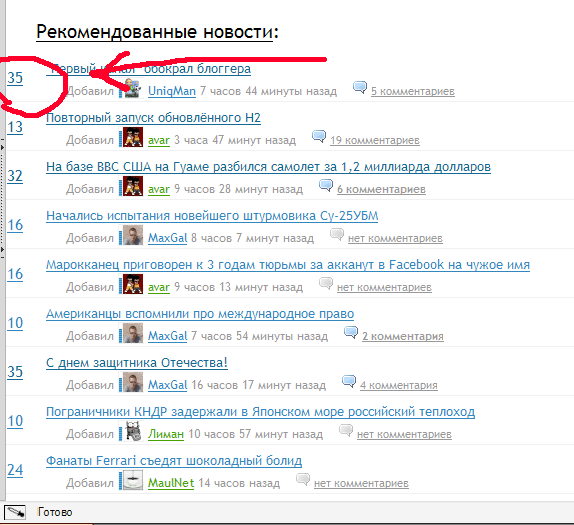Open '6 комментариев' comments link
Viewport: 574px width, 525px height.
381,189
